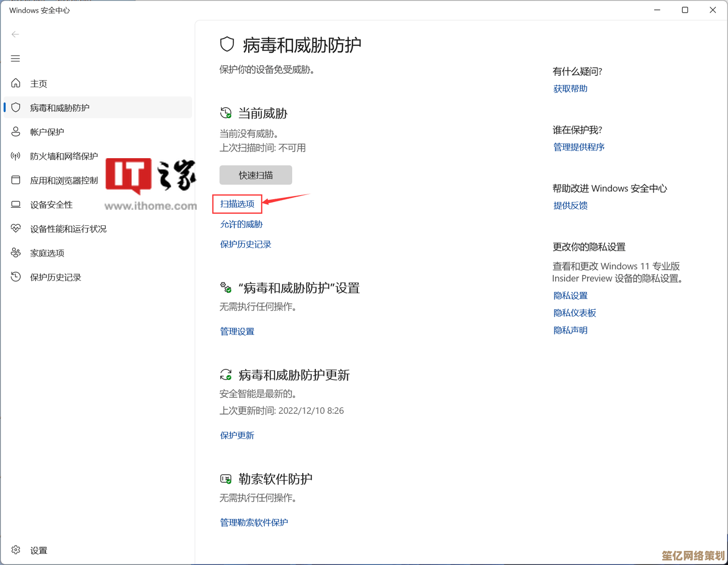Image resolution: width=728 pixels, height=565 pixels.
Task: Open 管理设置 under 病毒和威胁防护 设置
Action: pos(237,331)
